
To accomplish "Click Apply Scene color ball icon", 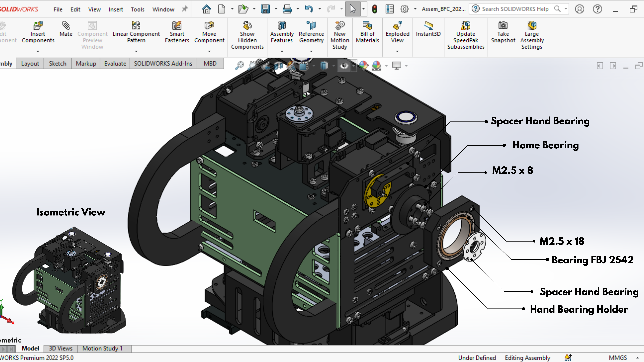I will (377, 66).
